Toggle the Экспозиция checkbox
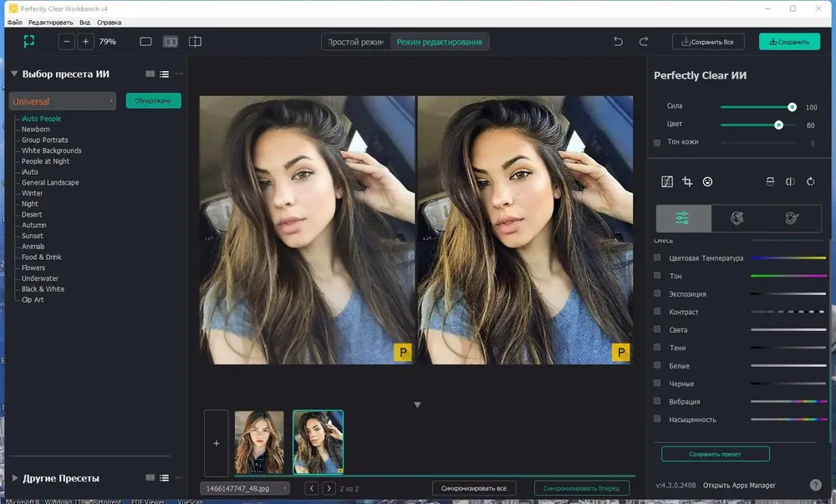Image resolution: width=836 pixels, height=504 pixels. (x=657, y=293)
